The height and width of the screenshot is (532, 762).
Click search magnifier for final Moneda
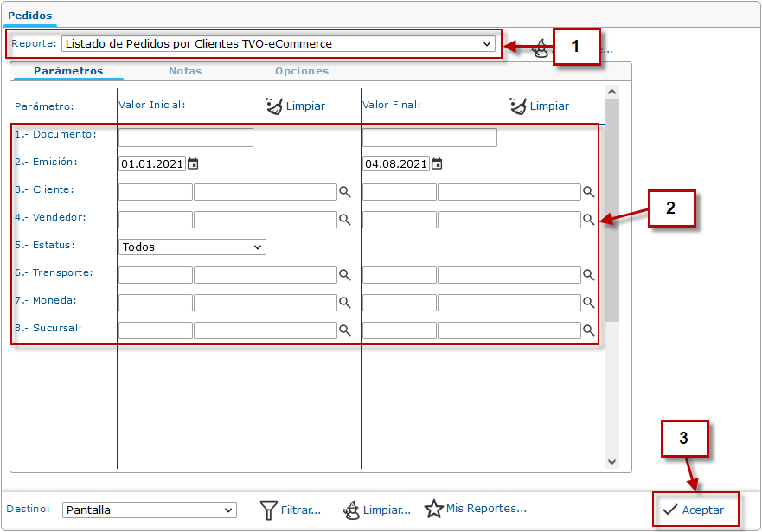click(x=588, y=303)
